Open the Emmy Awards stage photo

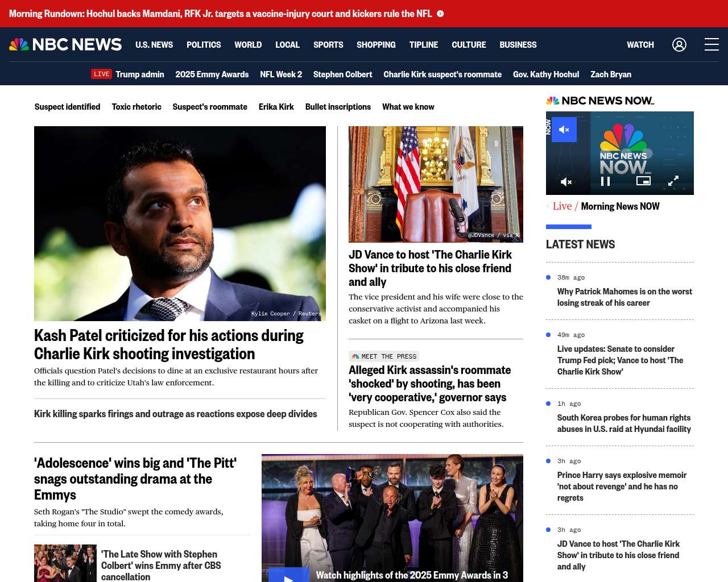coord(392,518)
